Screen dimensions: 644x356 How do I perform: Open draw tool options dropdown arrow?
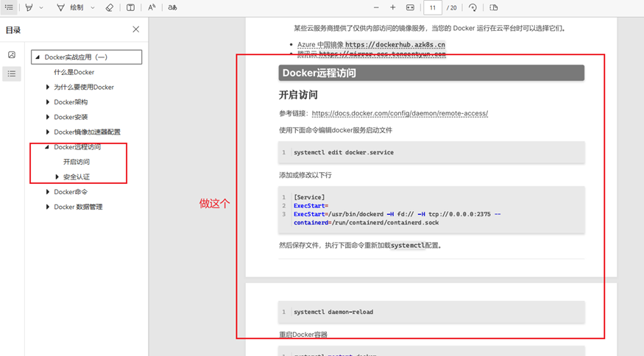[93, 8]
